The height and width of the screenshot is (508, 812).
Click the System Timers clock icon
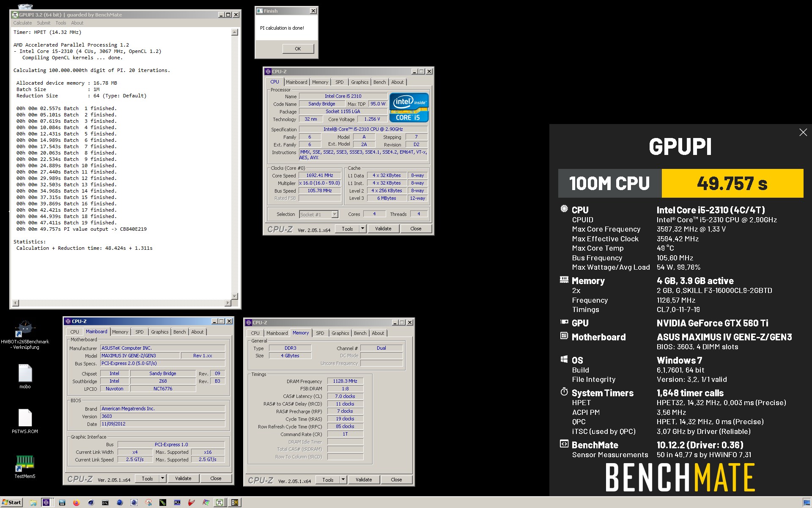[564, 392]
